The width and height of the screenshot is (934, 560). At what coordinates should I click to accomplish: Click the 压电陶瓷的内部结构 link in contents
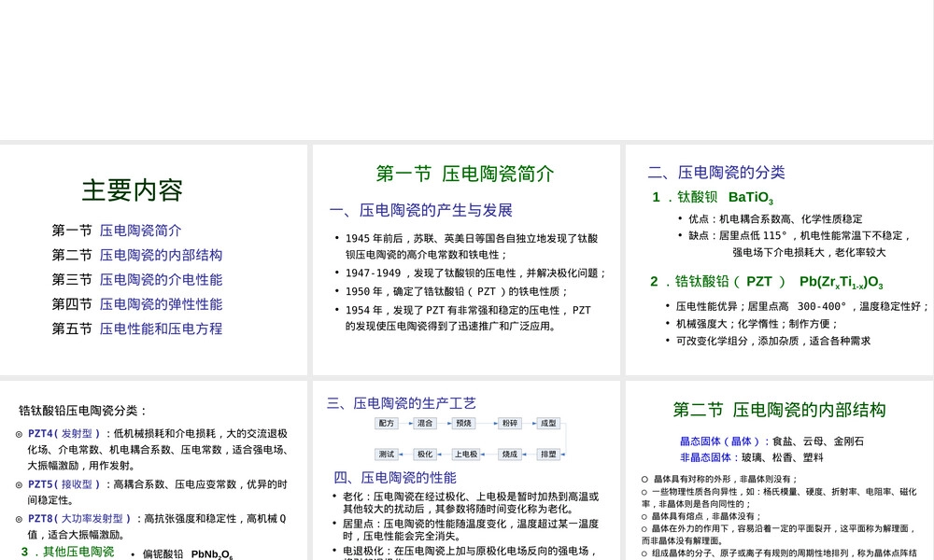point(161,255)
